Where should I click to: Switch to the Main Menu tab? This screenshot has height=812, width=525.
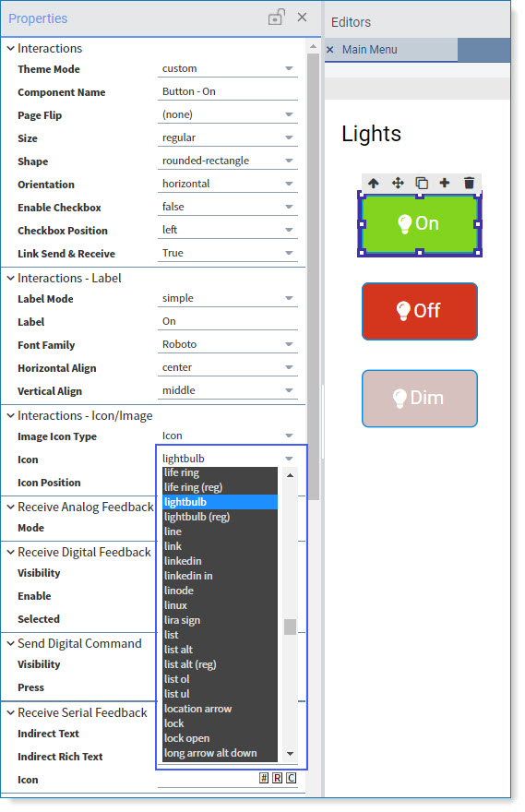click(370, 50)
